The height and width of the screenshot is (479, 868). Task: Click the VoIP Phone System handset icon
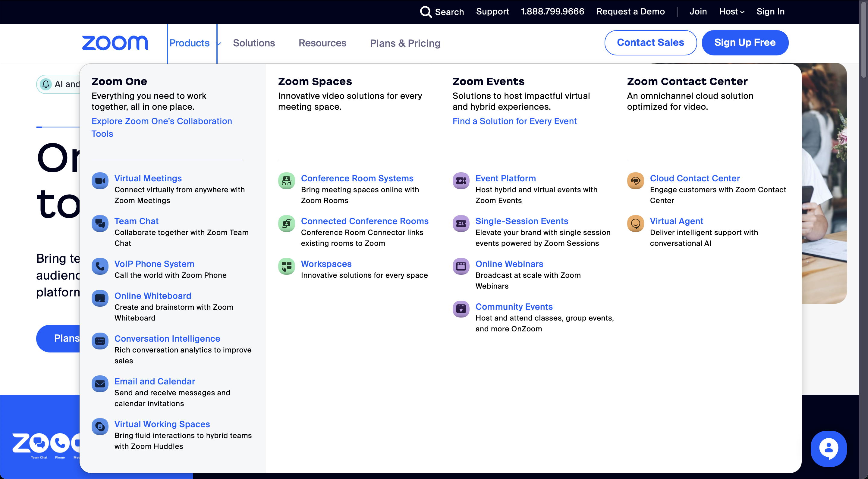(100, 266)
